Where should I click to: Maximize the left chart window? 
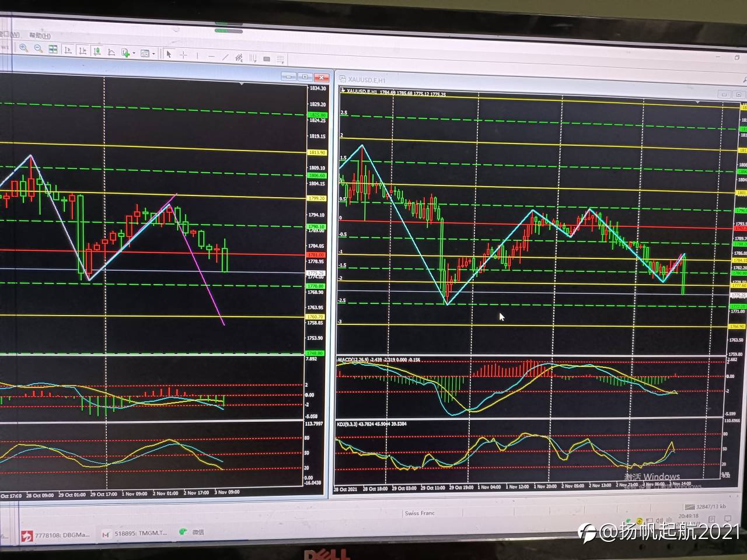coord(305,77)
